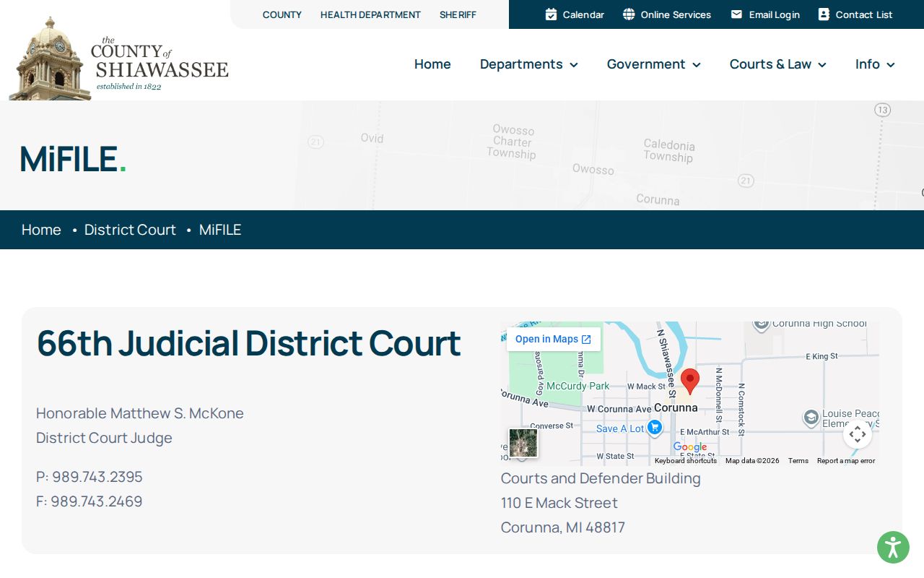Click the fax number 989.743.2469

(x=97, y=501)
